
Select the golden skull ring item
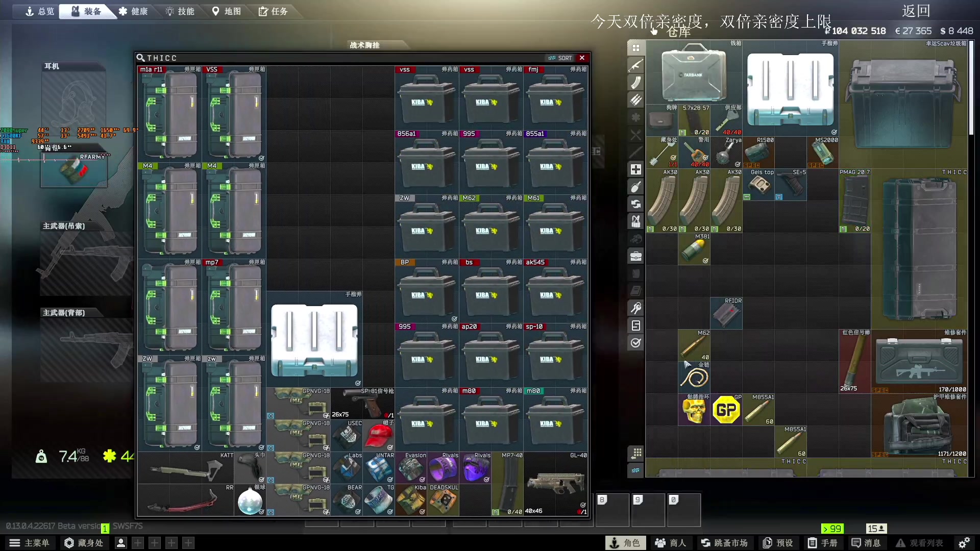694,409
